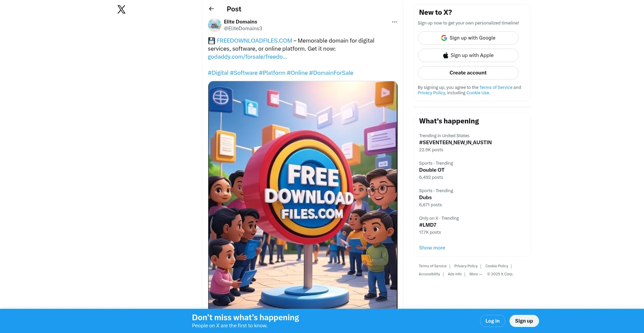Viewport: 644px width, 333px height.
Task: Expand the More footer options
Action: [476, 274]
